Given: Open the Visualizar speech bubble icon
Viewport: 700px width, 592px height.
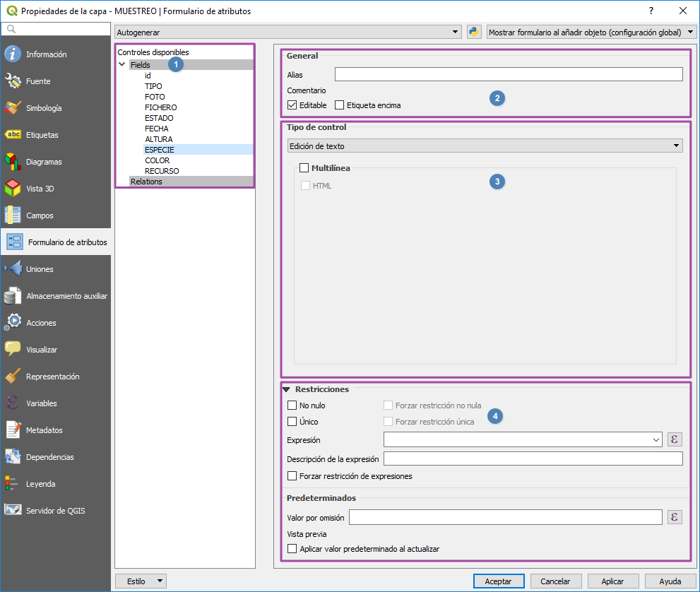Looking at the screenshot, I should (x=13, y=349).
